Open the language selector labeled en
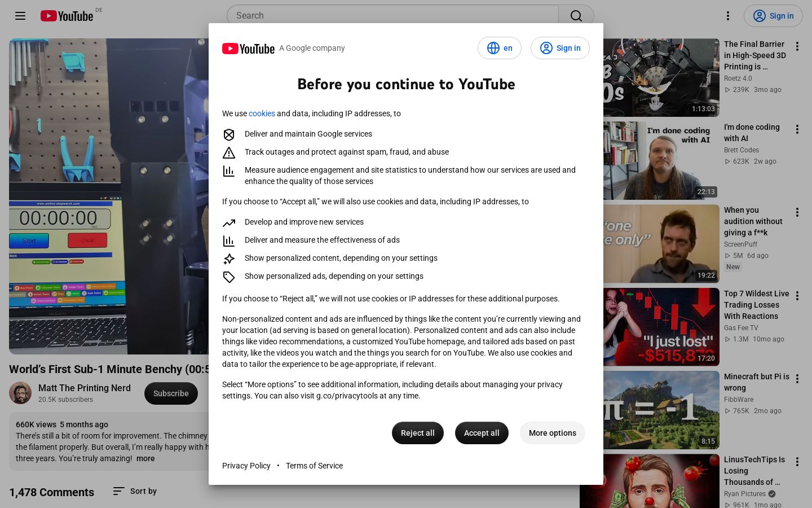Screen dimensions: 812x508 pos(500,48)
